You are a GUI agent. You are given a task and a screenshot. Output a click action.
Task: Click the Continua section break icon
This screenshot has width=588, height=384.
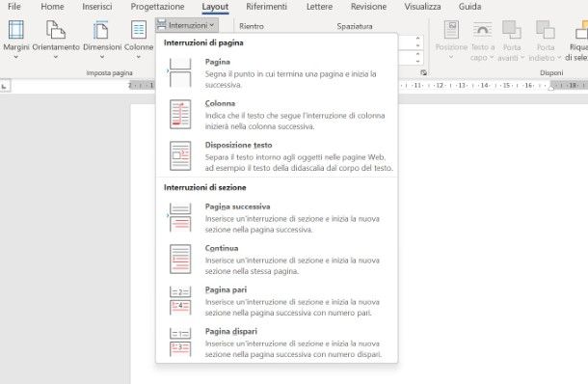pos(180,259)
